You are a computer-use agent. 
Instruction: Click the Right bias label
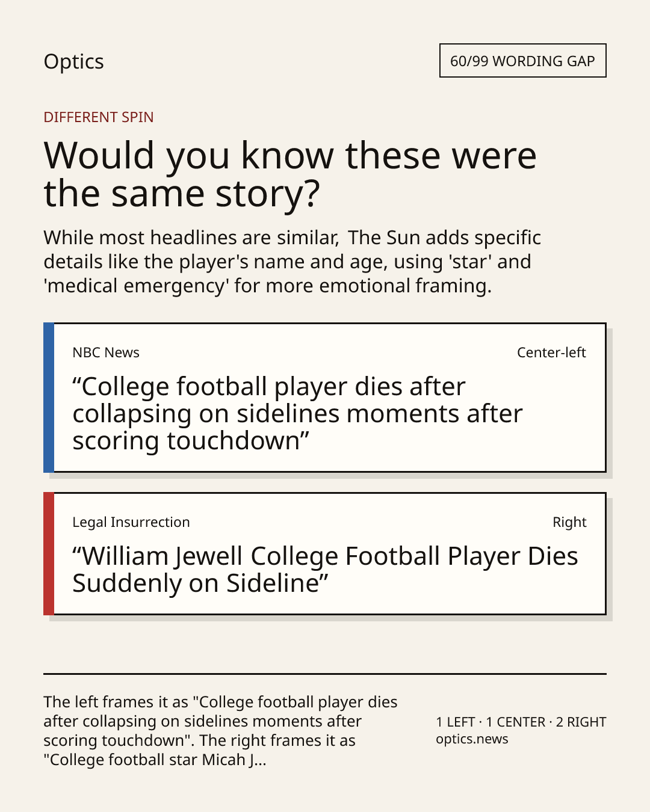(569, 522)
